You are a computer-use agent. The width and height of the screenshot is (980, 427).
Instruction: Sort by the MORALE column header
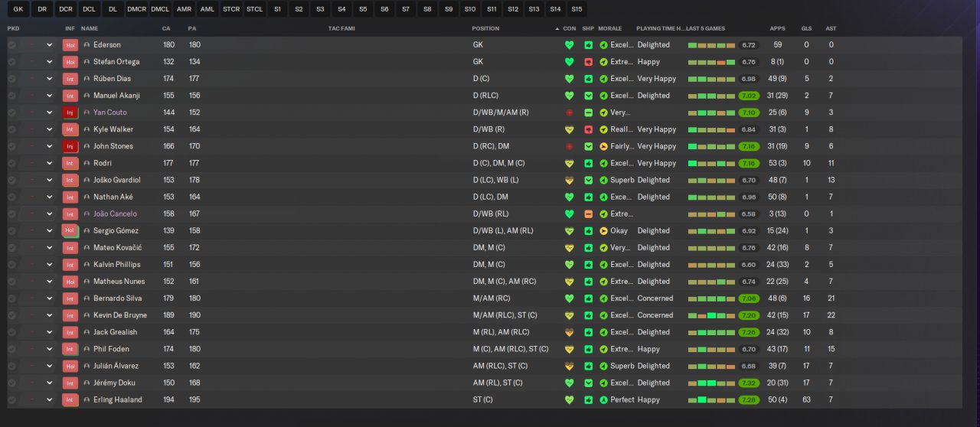609,28
